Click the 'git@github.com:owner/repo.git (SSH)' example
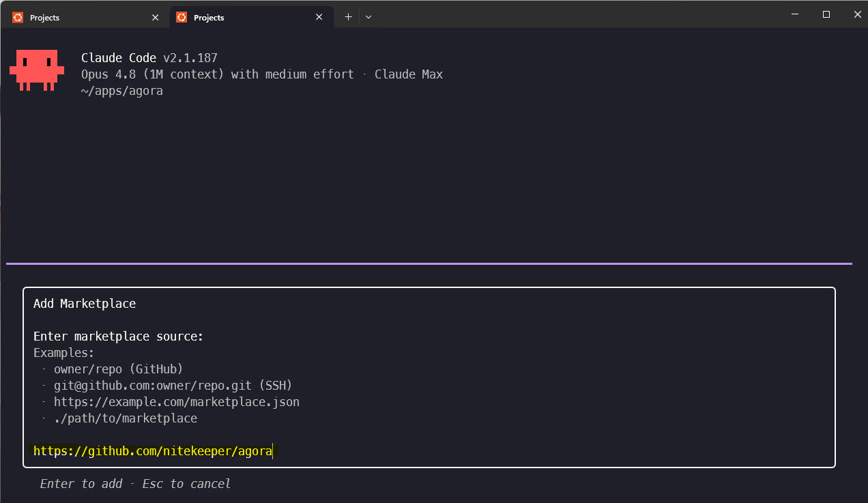Viewport: 868px width, 503px height. point(173,386)
